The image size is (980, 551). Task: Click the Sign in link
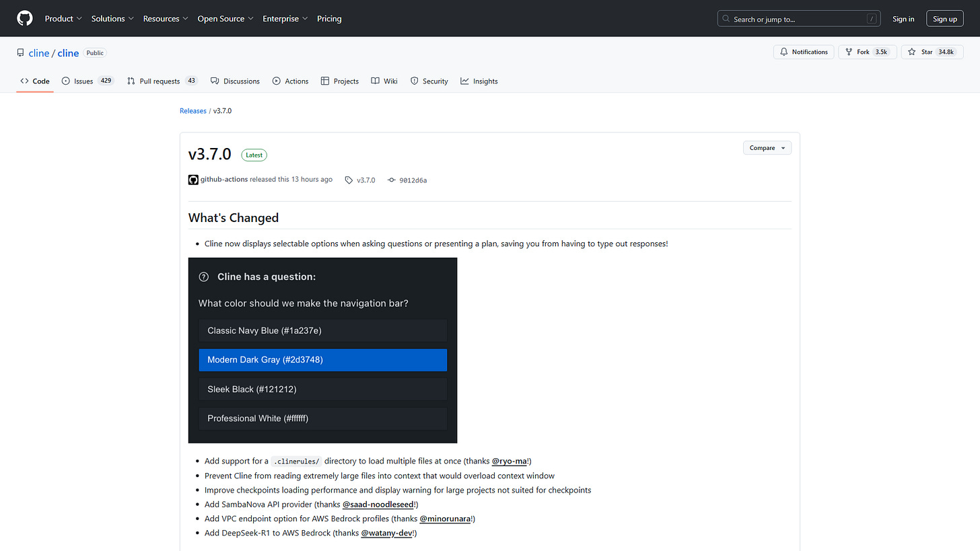pyautogui.click(x=903, y=19)
